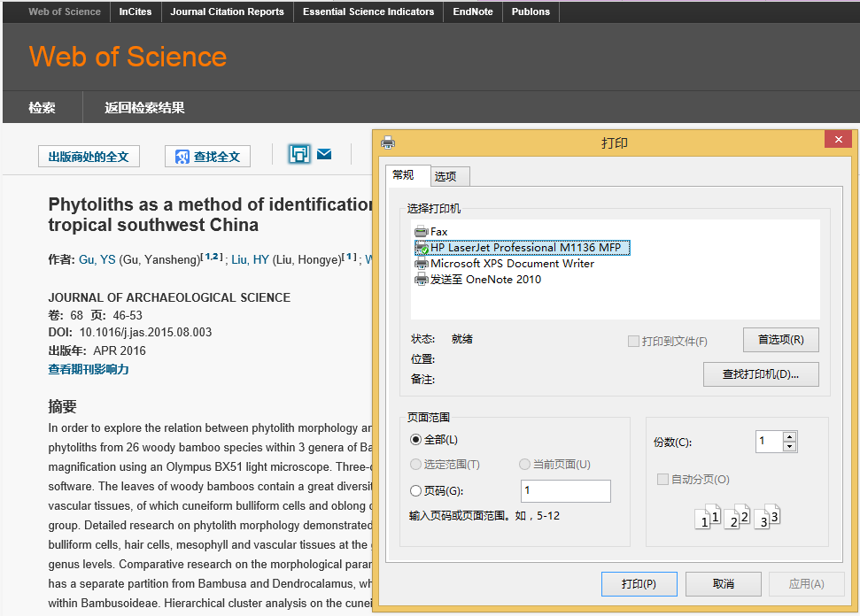Close the 打印 dialog
The image size is (860, 616).
(838, 139)
